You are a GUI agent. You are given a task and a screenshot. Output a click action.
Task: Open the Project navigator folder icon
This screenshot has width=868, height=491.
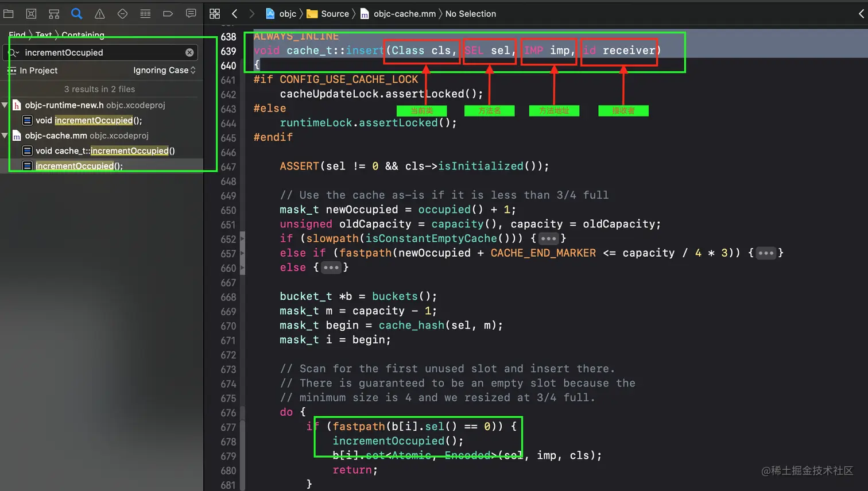click(9, 14)
